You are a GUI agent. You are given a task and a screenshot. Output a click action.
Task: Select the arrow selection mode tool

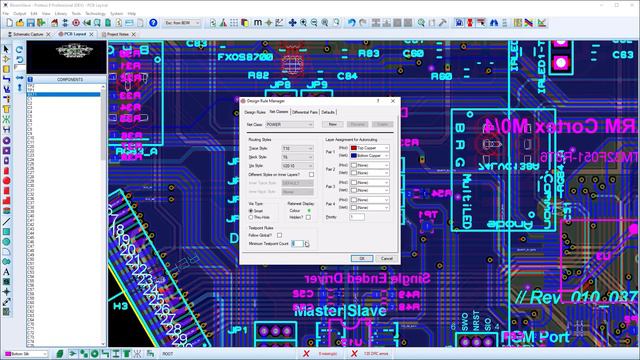point(6,49)
